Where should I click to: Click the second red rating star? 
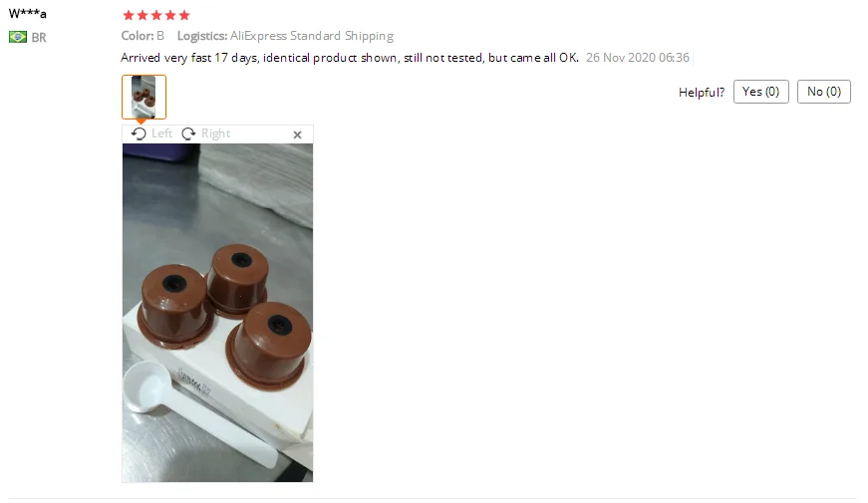click(143, 15)
